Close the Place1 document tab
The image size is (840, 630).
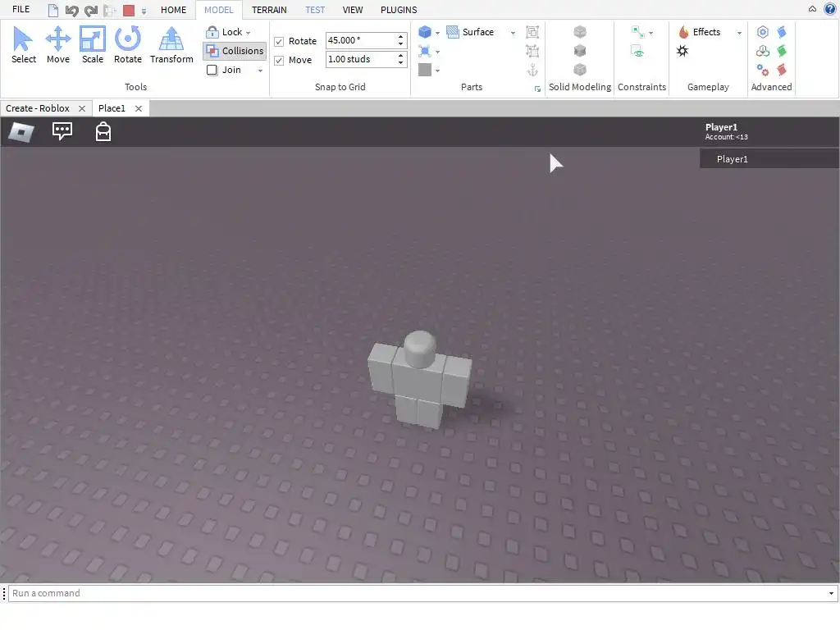tap(138, 109)
